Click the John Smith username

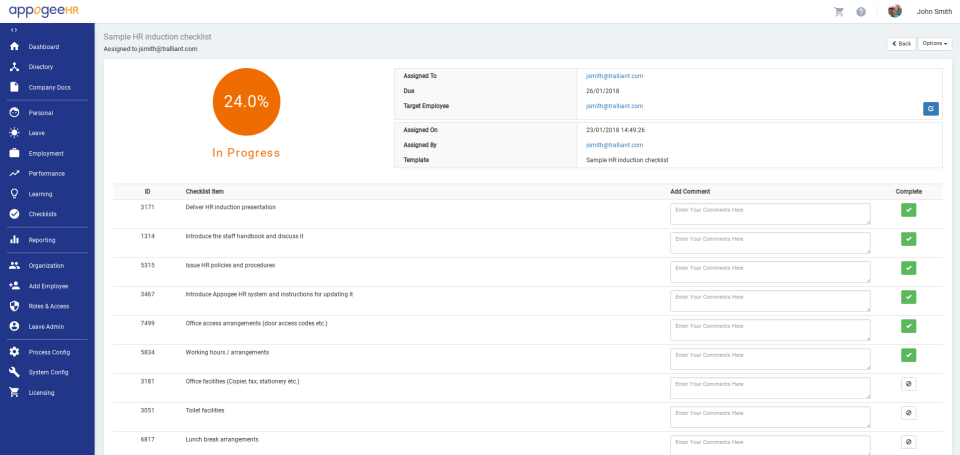[x=934, y=11]
